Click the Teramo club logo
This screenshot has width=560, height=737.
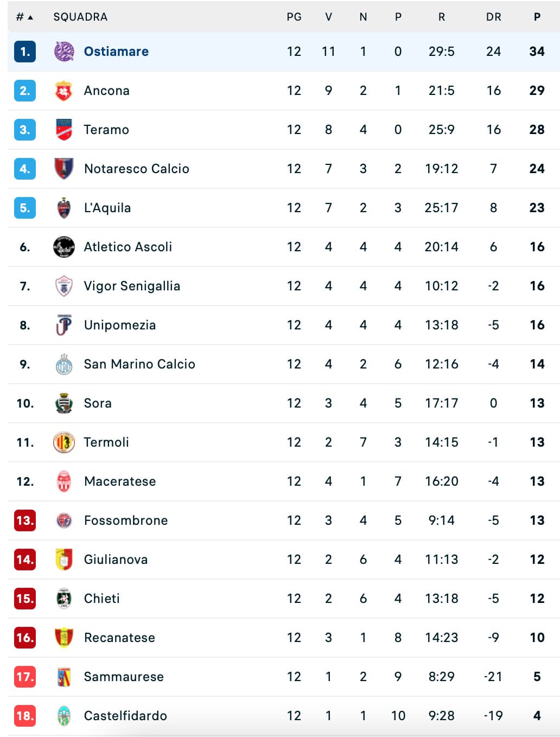[x=63, y=130]
